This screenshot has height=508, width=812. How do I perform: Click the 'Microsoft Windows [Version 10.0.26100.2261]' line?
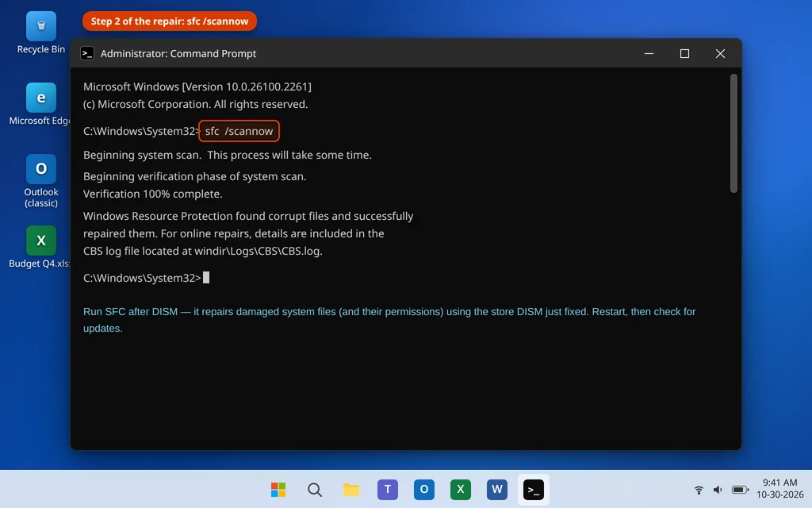coord(197,87)
